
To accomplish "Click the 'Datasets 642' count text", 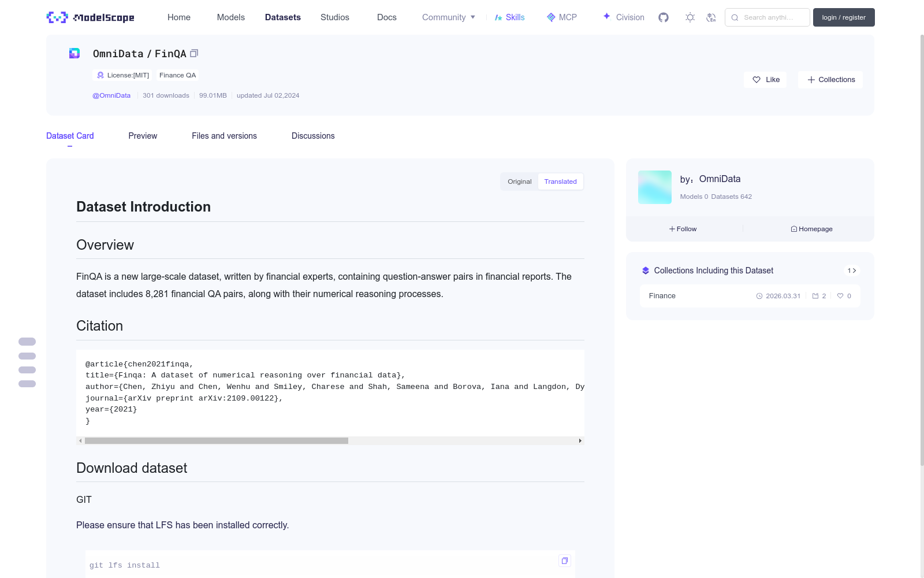I will pyautogui.click(x=732, y=197).
